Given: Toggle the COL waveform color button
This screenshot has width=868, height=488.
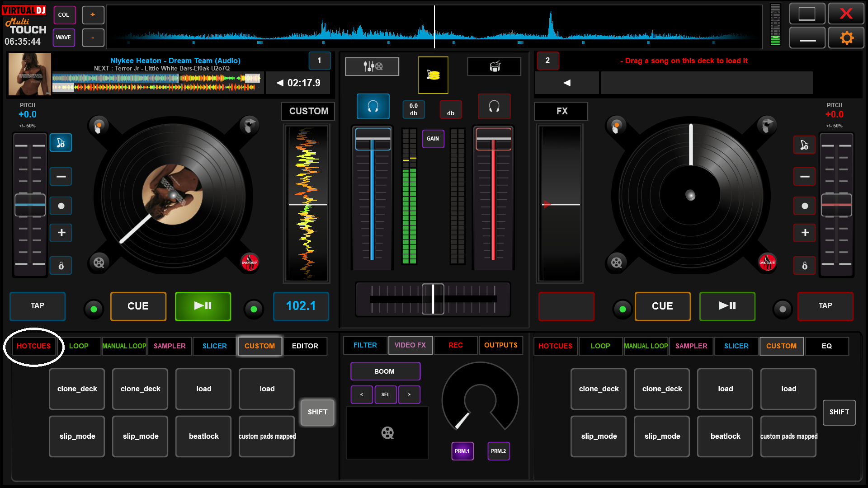Looking at the screenshot, I should [x=64, y=15].
